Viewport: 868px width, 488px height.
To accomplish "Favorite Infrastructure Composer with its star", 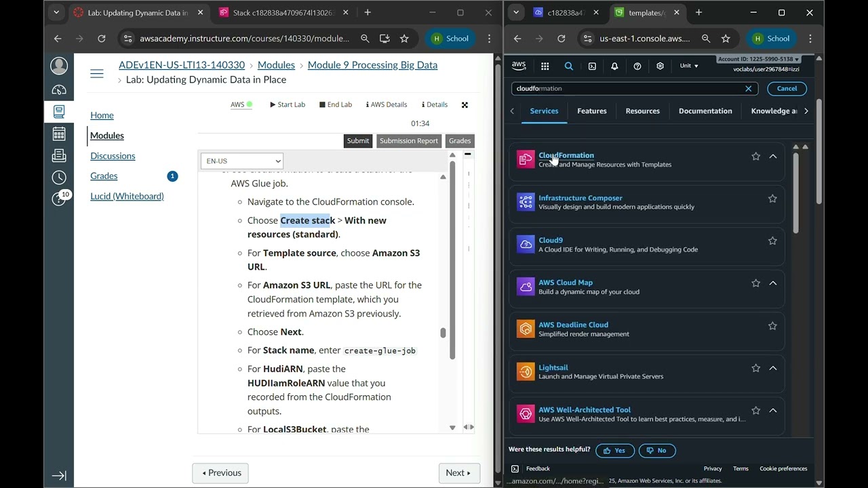I will click(x=772, y=199).
